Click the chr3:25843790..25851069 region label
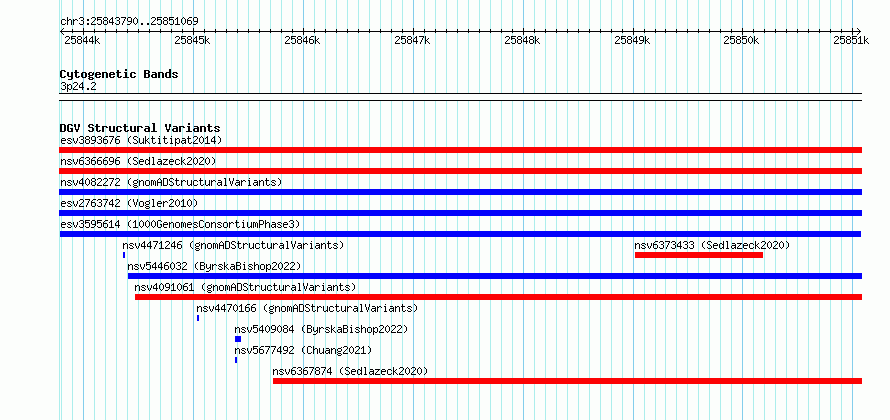Image resolution: width=890 pixels, height=420 pixels. [129, 22]
